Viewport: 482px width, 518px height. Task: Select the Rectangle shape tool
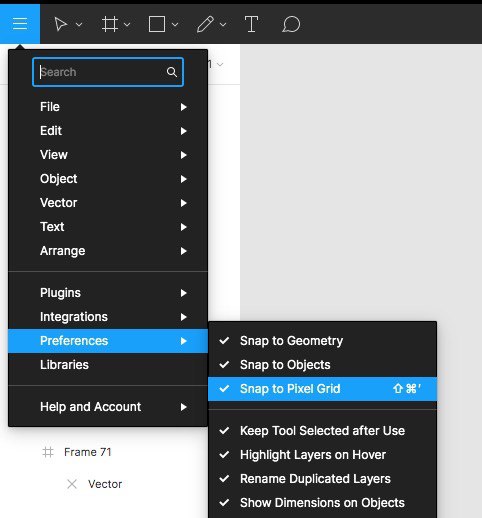point(157,24)
